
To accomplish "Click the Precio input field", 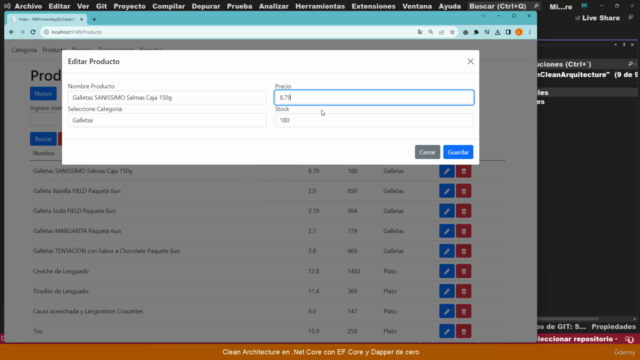I will [x=374, y=98].
